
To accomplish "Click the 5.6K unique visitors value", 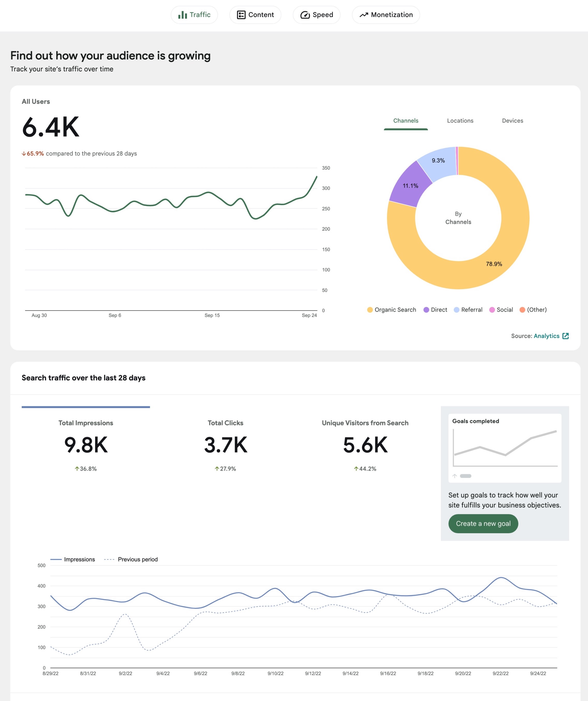I will coord(365,445).
